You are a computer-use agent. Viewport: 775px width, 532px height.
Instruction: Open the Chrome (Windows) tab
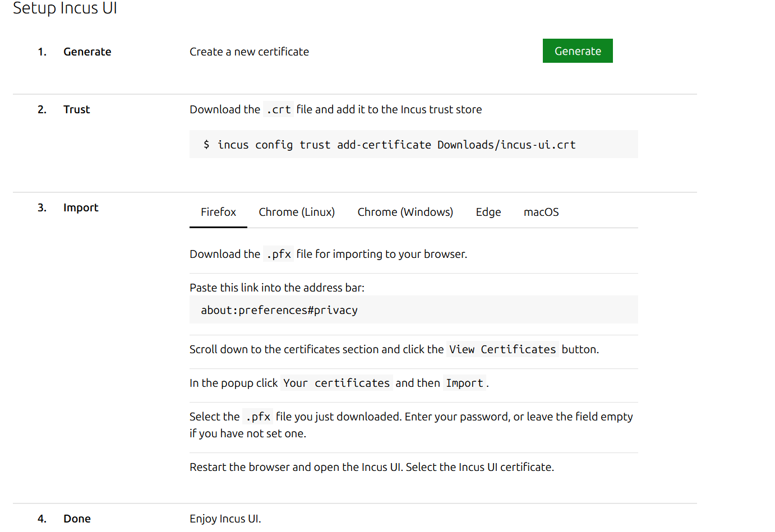click(x=405, y=212)
